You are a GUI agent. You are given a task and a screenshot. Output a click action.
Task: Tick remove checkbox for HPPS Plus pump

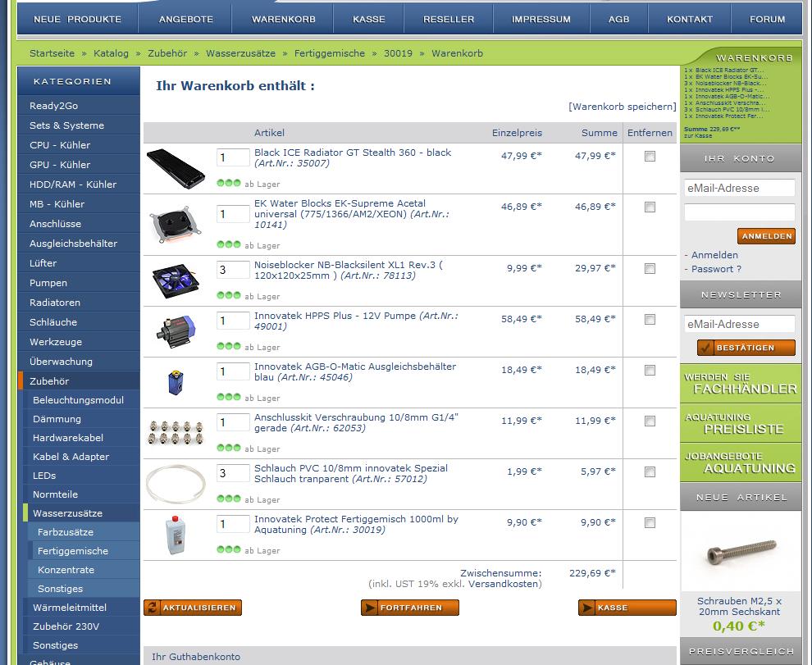pyautogui.click(x=650, y=319)
